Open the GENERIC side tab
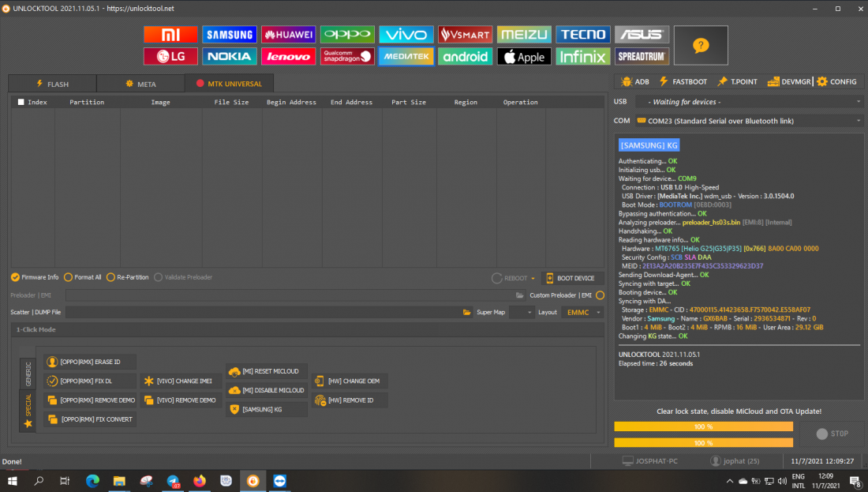This screenshot has width=868, height=492. [x=28, y=374]
